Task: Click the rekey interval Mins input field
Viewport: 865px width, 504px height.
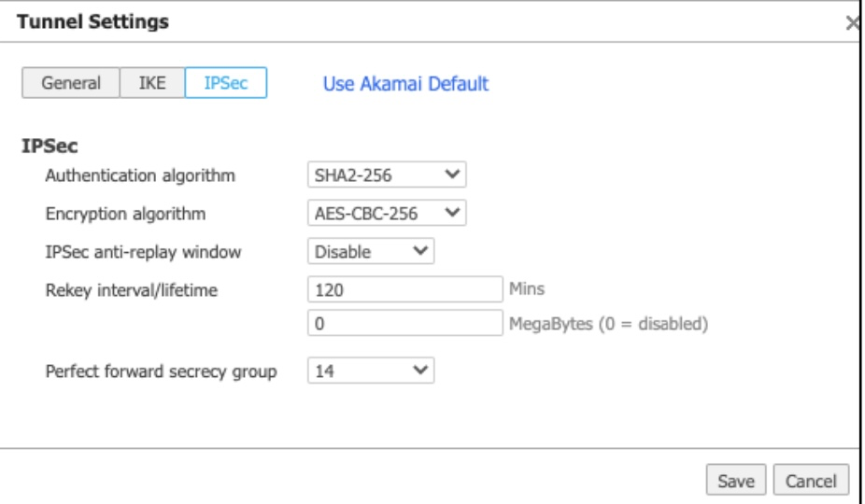Action: [x=404, y=290]
